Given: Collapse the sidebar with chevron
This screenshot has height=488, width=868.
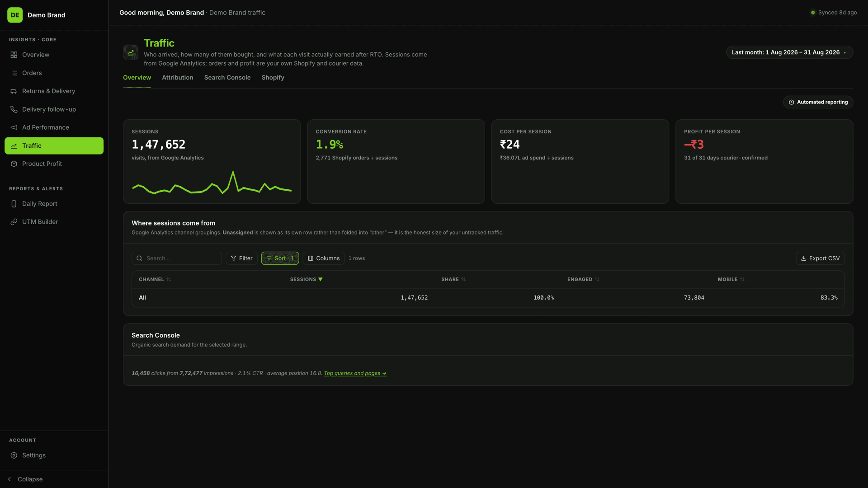Looking at the screenshot, I should point(9,479).
